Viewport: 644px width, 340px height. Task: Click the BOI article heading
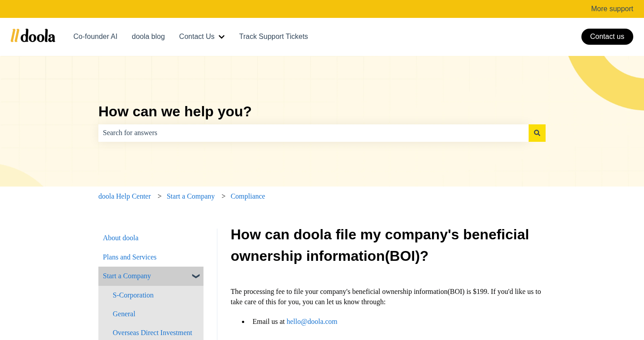pyautogui.click(x=380, y=245)
